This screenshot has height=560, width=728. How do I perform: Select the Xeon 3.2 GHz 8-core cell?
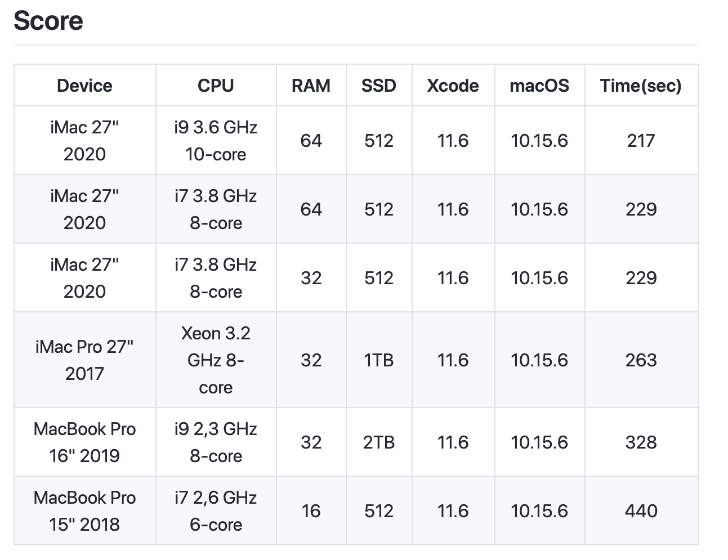point(216,360)
